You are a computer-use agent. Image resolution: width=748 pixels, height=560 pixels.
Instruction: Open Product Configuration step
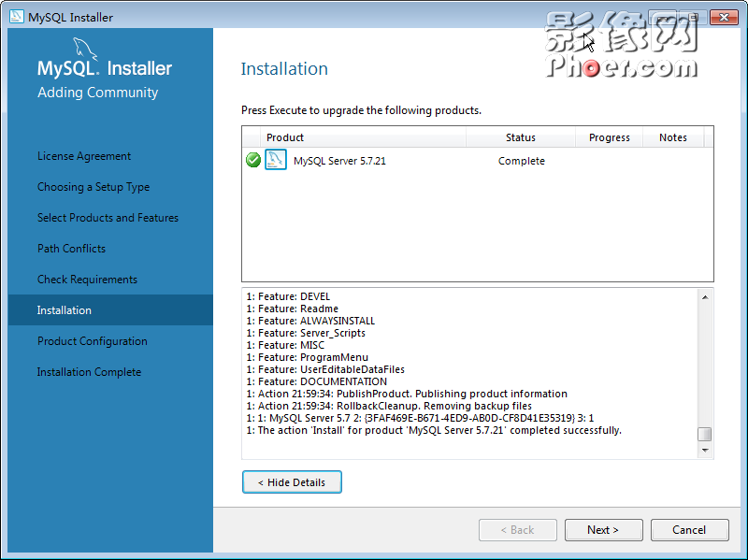(x=92, y=341)
